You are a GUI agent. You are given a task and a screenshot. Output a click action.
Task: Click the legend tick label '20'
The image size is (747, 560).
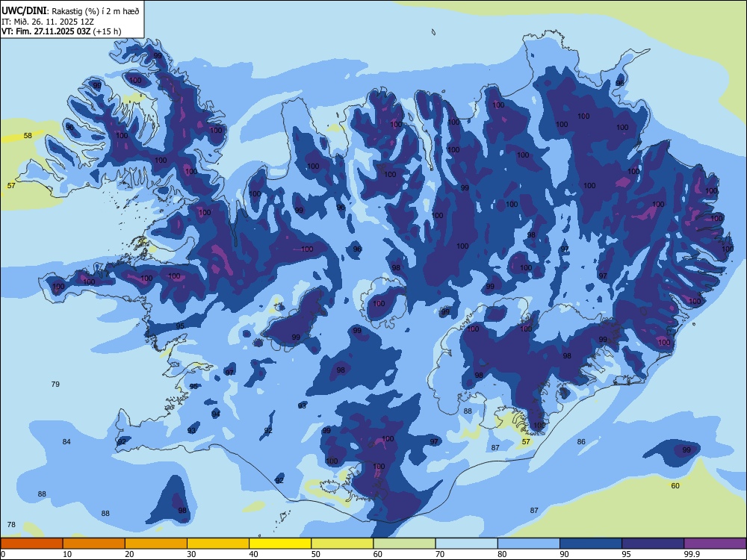click(129, 554)
